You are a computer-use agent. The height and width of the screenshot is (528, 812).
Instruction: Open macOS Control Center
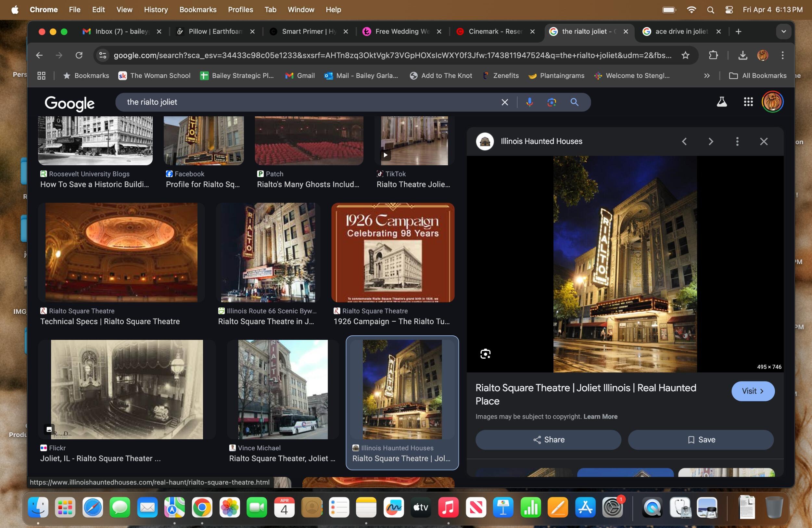[729, 10]
